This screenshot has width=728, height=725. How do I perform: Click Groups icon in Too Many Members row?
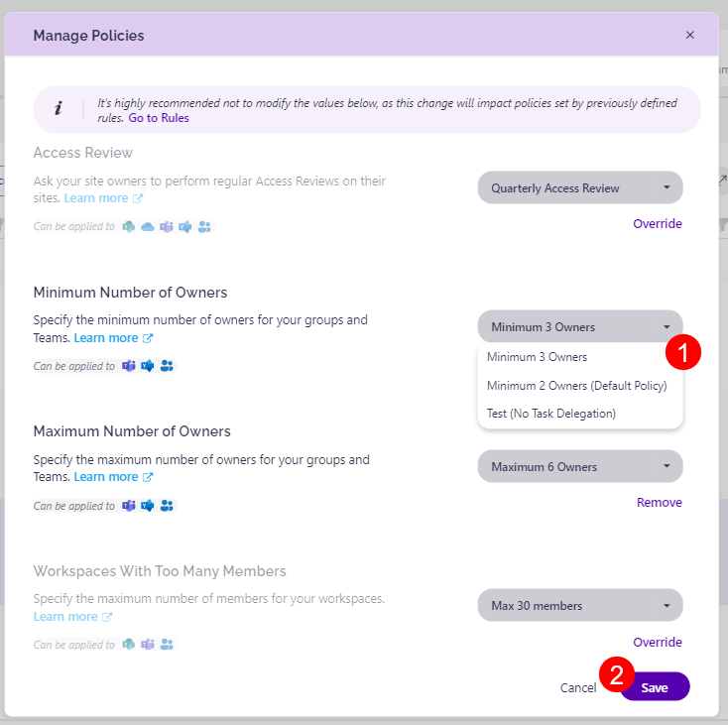tap(167, 645)
